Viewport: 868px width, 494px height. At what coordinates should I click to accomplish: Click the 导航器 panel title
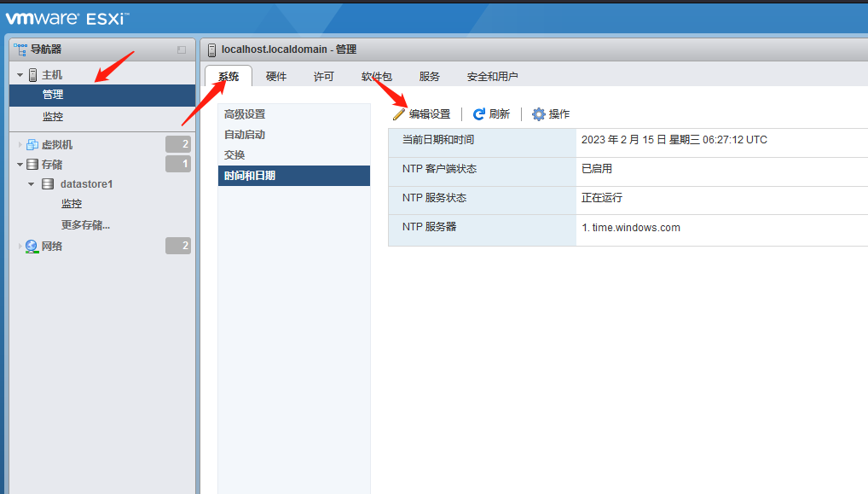(46, 49)
